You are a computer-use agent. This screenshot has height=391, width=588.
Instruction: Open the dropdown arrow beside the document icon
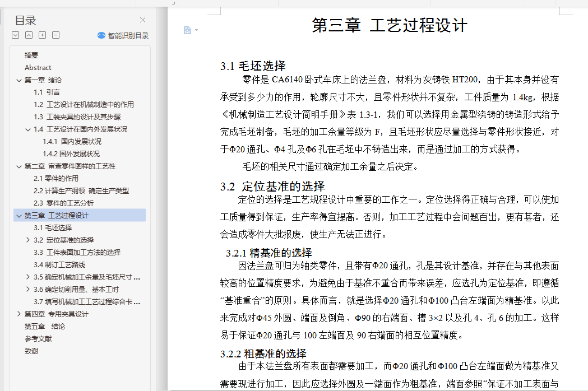coord(197,30)
